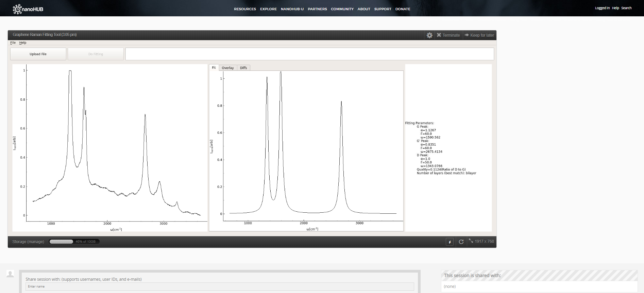Click the 'Fitting Parameters:' heading
This screenshot has height=293, width=644.
(x=420, y=123)
